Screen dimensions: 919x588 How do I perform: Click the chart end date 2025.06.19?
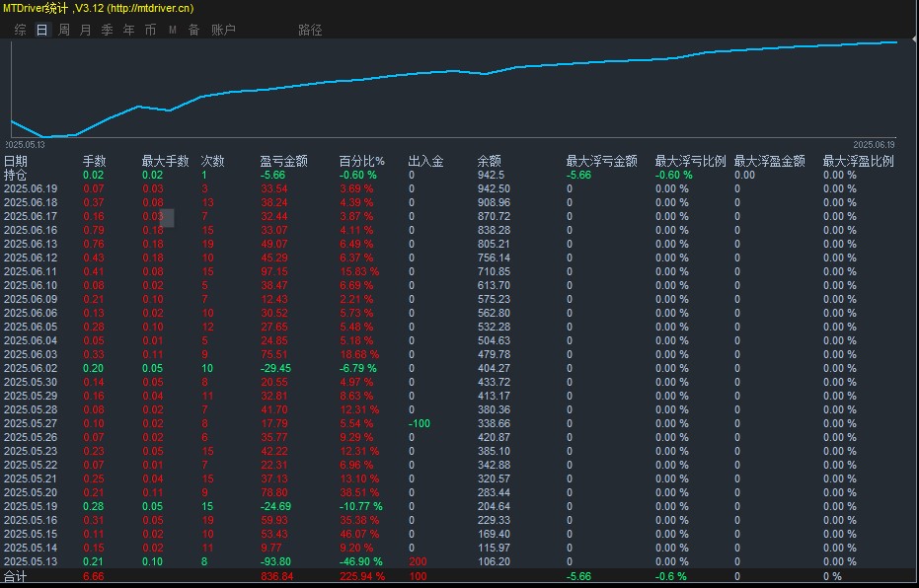(x=874, y=145)
